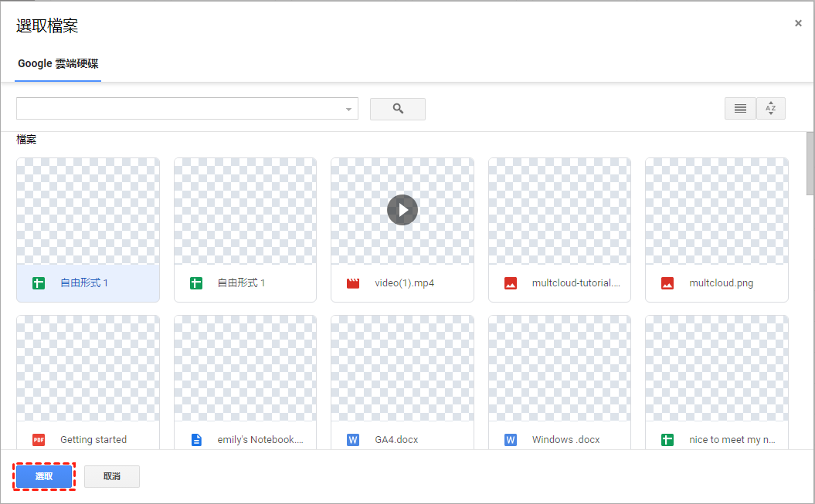Click the file name Windows .docx
The height and width of the screenshot is (504, 815).
click(x=565, y=440)
